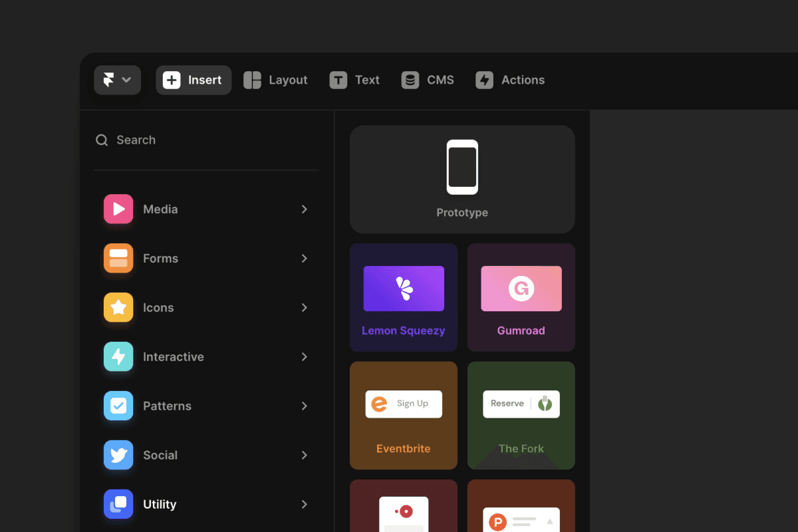Click the Actions lightning icon
This screenshot has width=798, height=532.
point(484,80)
